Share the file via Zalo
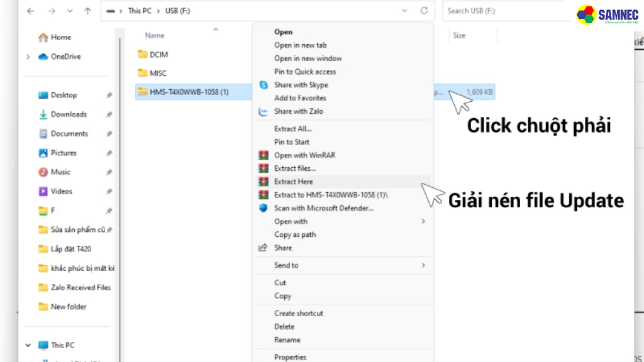Image resolution: width=644 pixels, height=362 pixels. tap(301, 111)
